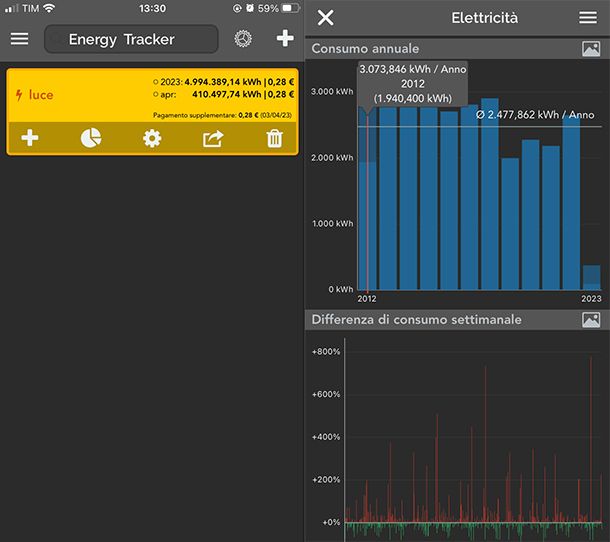This screenshot has width=610, height=542.
Task: Tap the apr value 410.497,74 kWh
Action: click(x=227, y=94)
